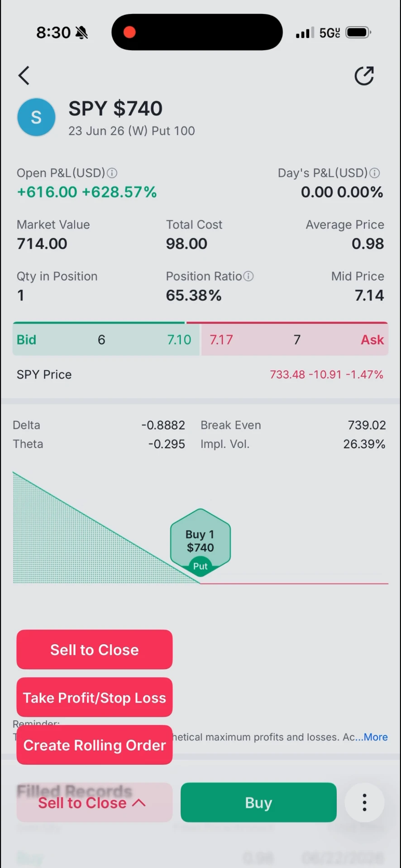401x868 pixels.
Task: Select Sell to Close menu option
Action: [94, 650]
